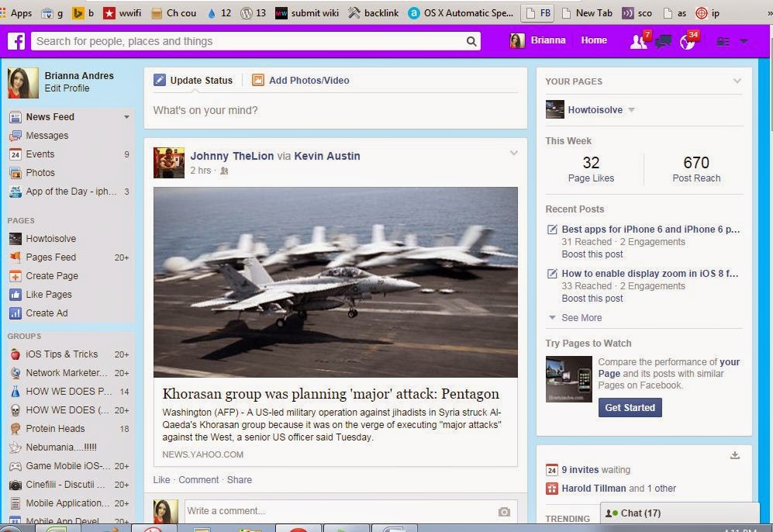Click Share under the post
Viewport: 773px width, 532px height.
click(239, 480)
